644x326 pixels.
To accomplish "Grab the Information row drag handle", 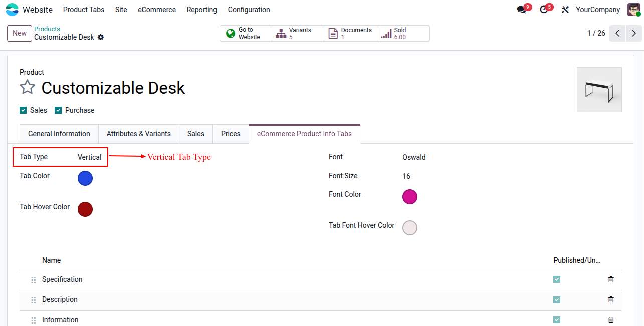I will [x=34, y=320].
